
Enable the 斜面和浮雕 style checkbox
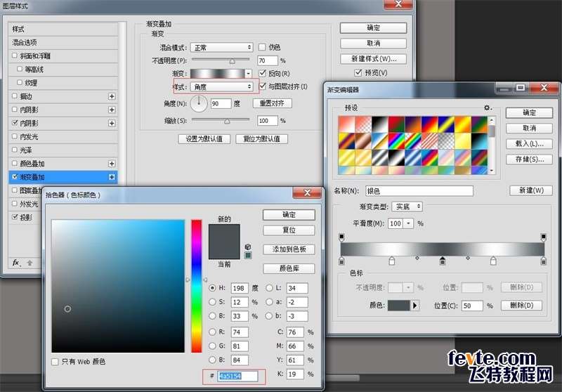coord(15,55)
